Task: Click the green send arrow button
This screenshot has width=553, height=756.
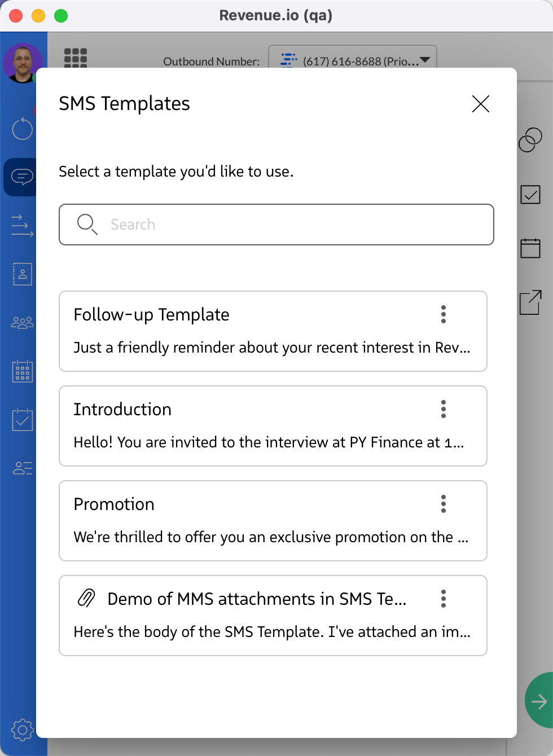Action: coord(538,701)
